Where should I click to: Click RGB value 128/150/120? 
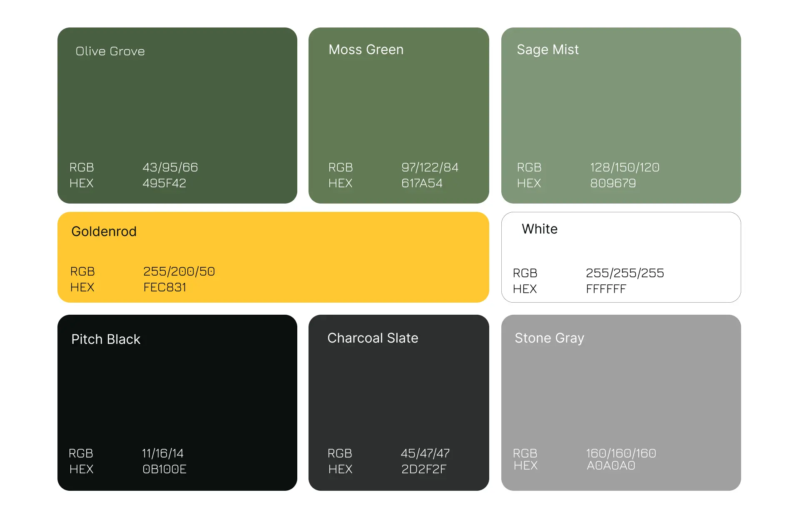pos(625,167)
